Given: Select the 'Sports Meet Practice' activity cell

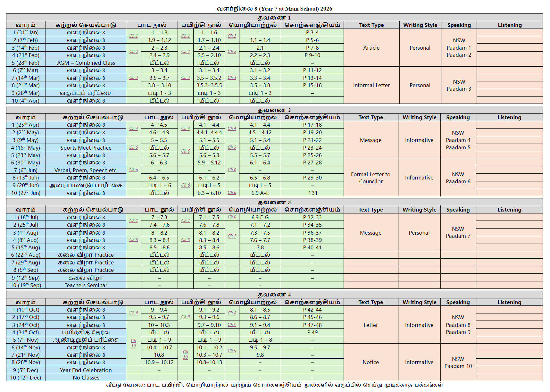Looking at the screenshot, I should coord(86,148).
